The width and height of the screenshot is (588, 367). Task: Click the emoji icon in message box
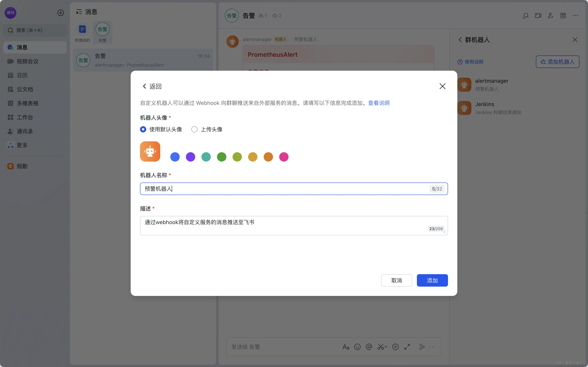pos(357,347)
